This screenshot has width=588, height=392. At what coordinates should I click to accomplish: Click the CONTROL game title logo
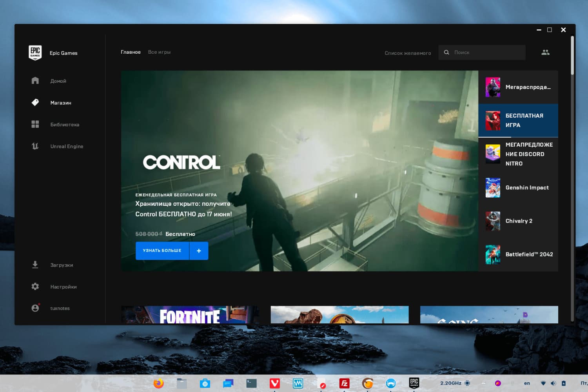181,162
